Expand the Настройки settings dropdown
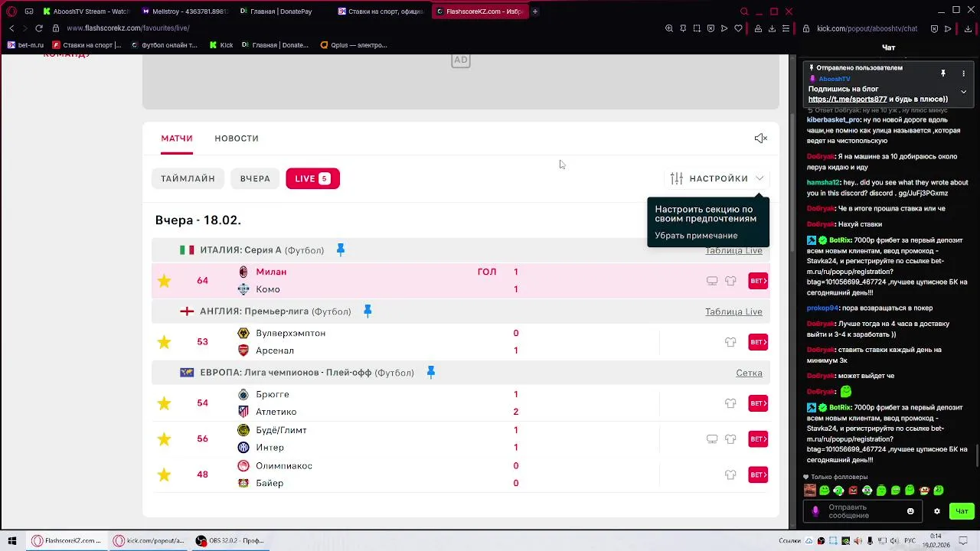This screenshot has height=551, width=980. [717, 178]
